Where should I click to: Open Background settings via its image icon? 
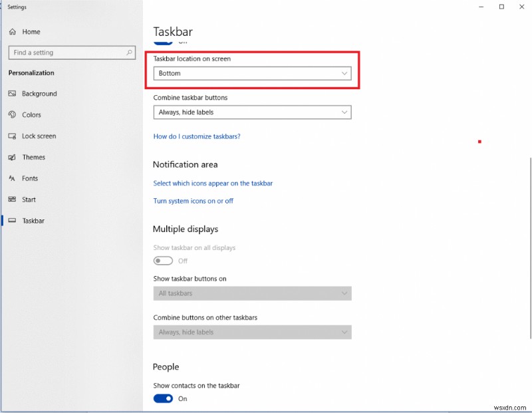pyautogui.click(x=12, y=94)
